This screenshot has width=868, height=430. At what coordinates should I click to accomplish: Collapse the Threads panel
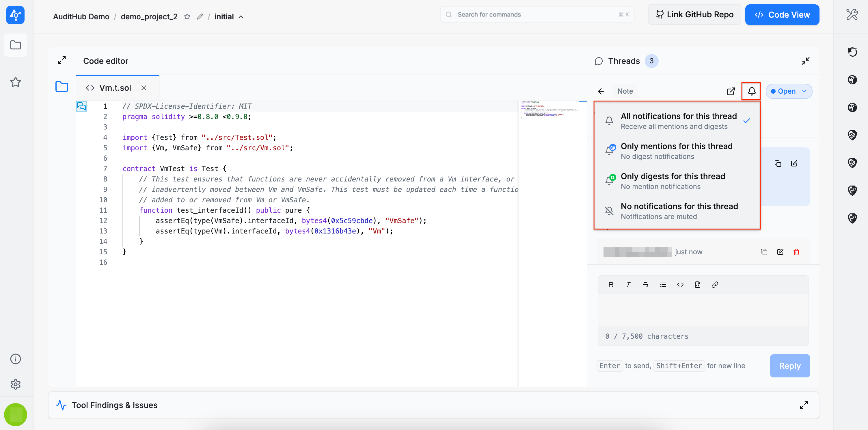(x=805, y=61)
